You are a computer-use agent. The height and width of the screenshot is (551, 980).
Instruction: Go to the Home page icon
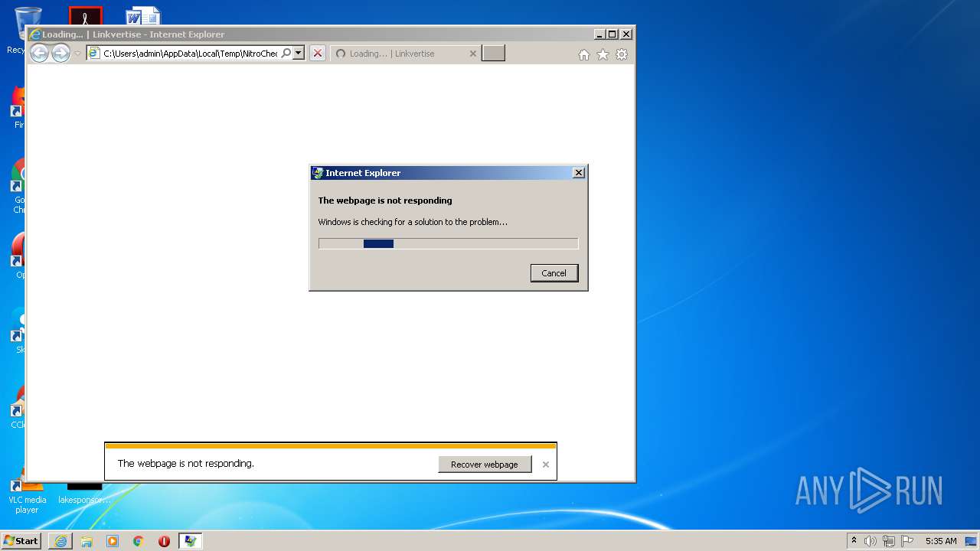click(584, 54)
